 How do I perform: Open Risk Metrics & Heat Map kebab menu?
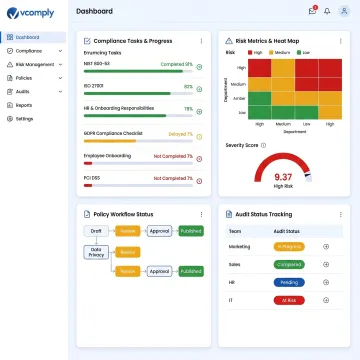341,41
